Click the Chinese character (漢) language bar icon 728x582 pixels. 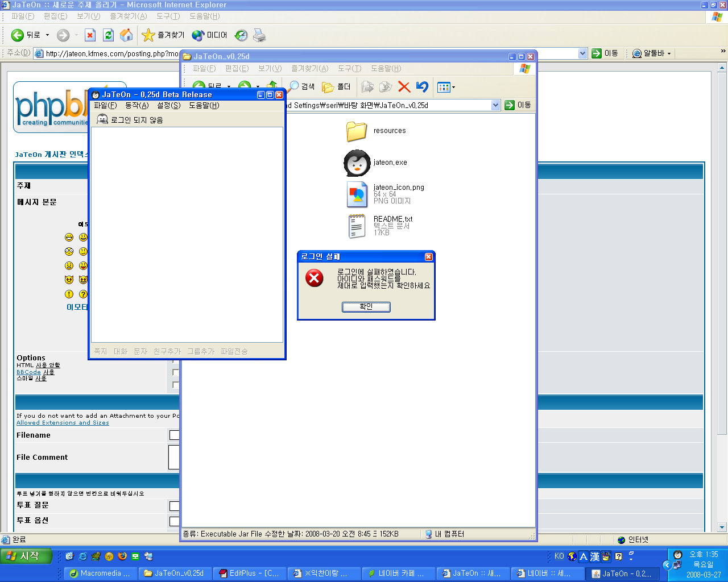tap(594, 556)
